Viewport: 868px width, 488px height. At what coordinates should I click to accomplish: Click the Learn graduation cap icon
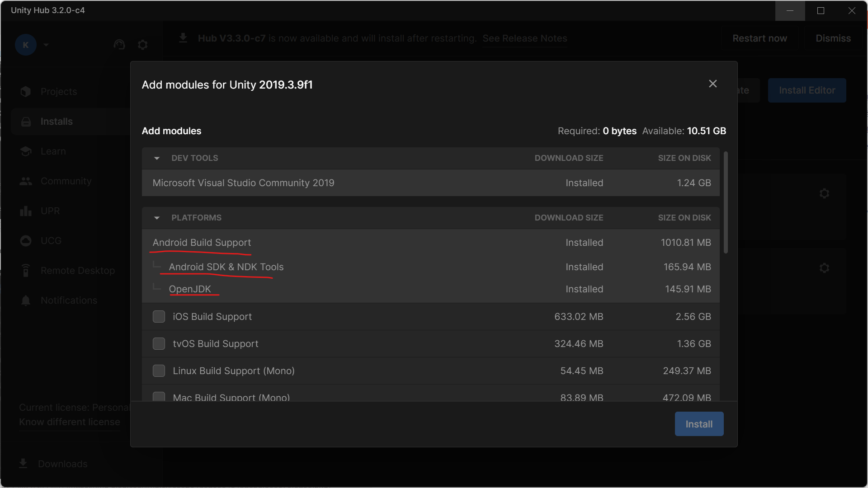point(26,151)
